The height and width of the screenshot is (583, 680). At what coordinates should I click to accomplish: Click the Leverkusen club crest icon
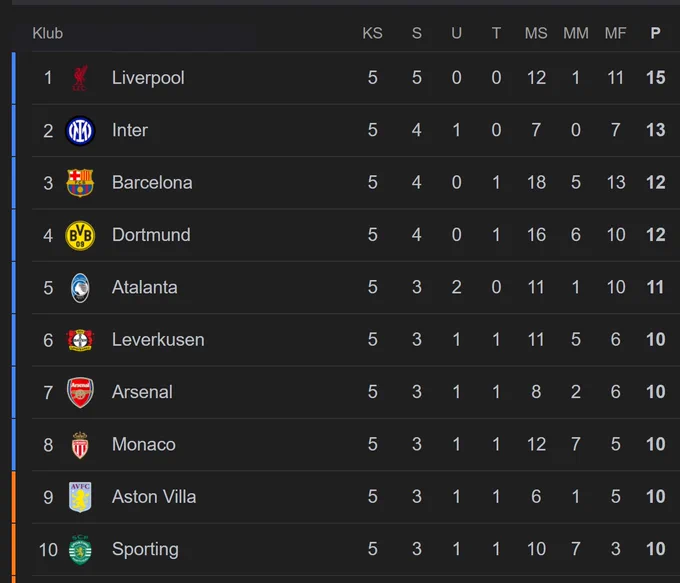[80, 340]
